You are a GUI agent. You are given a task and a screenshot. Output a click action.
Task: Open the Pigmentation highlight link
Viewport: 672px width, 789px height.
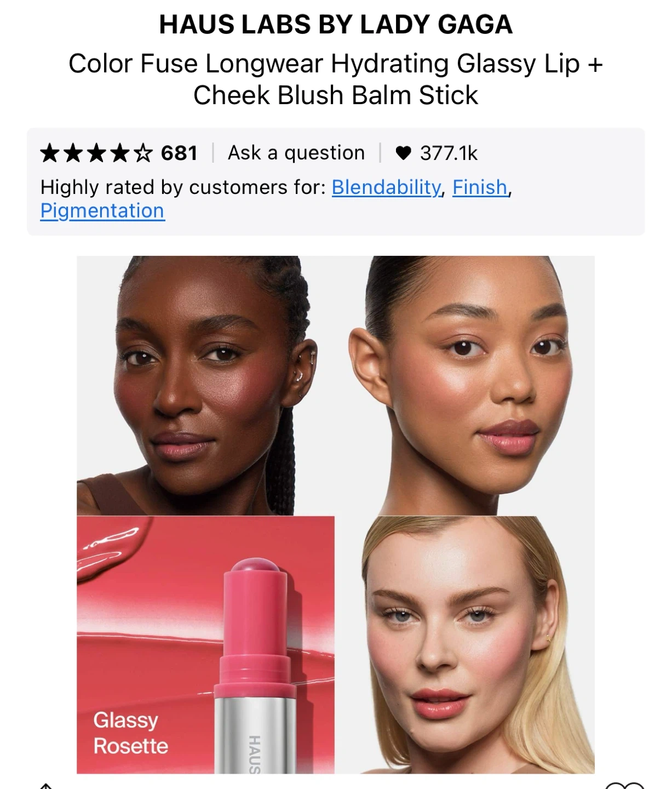[102, 211]
